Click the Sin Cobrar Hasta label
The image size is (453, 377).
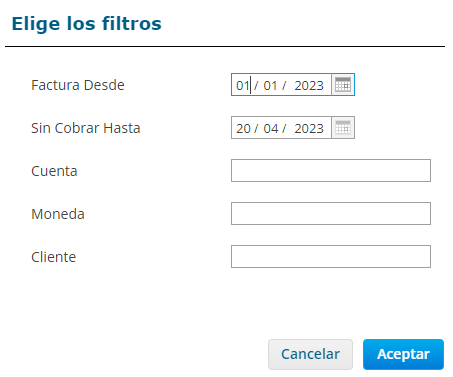(86, 128)
